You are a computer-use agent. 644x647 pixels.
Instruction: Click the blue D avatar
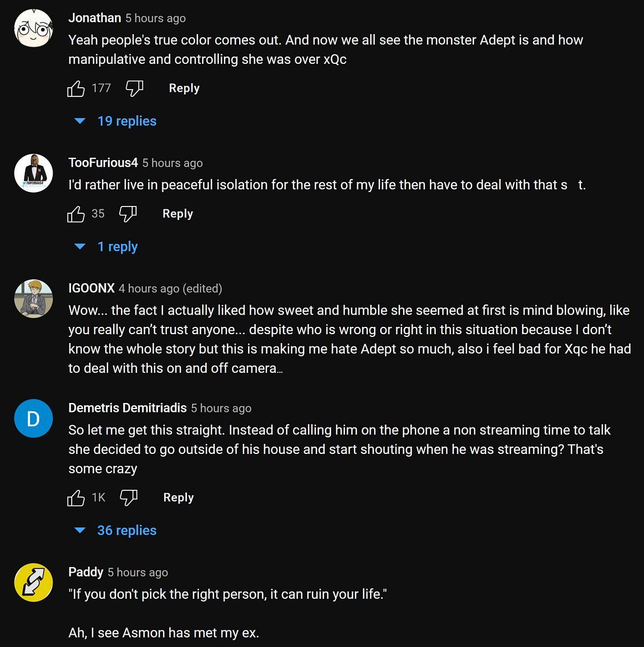click(34, 419)
